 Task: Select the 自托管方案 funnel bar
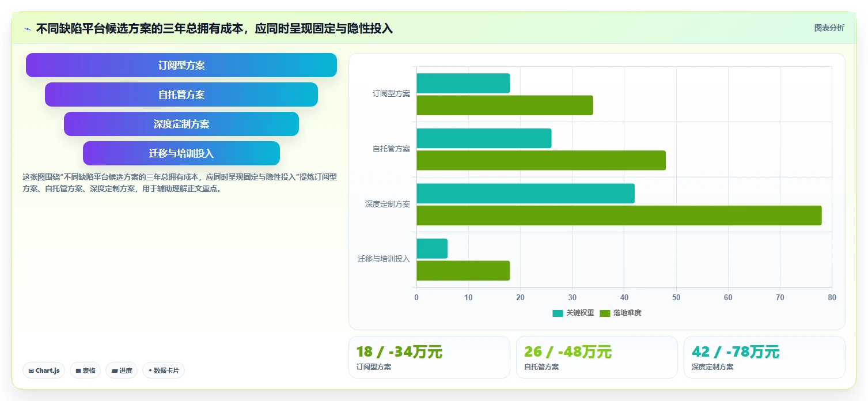[x=181, y=94]
